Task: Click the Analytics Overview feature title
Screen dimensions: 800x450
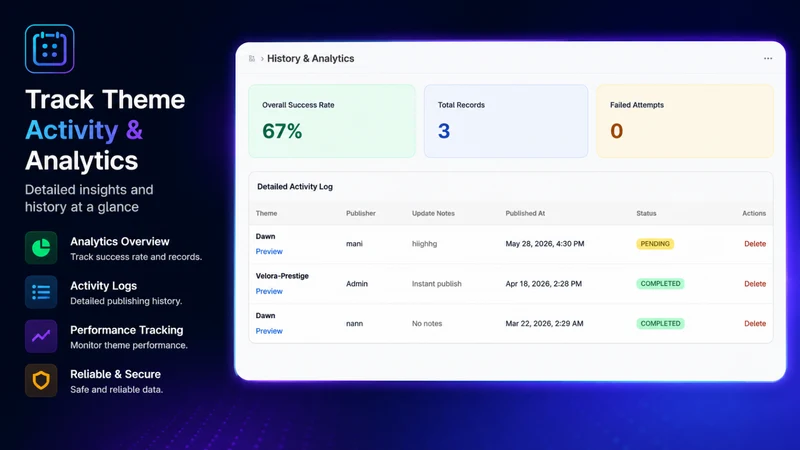Action: click(x=120, y=242)
